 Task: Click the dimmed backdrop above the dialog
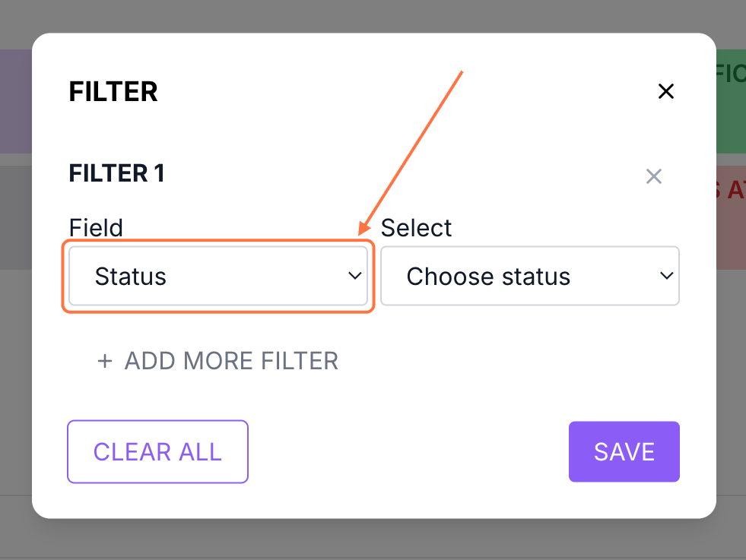(x=373, y=15)
